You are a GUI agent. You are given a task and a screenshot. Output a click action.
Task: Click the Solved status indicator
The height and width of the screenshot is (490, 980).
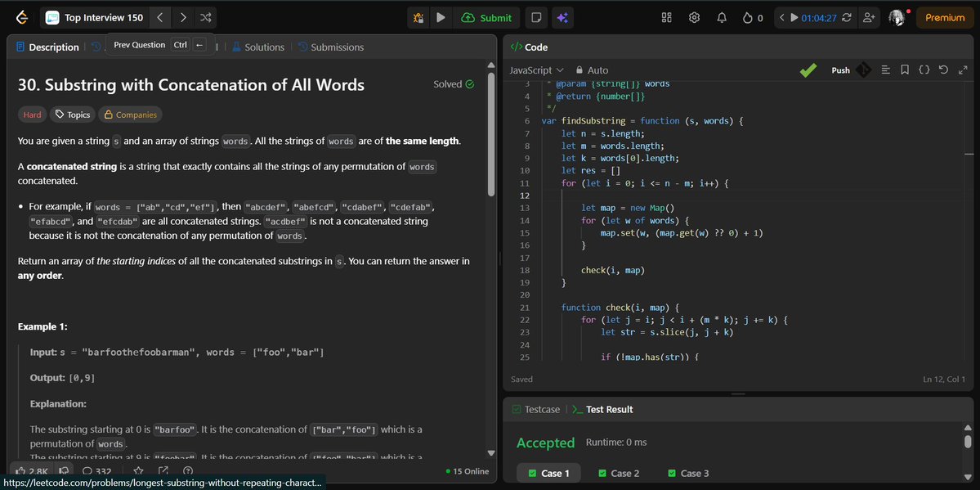pyautogui.click(x=453, y=84)
